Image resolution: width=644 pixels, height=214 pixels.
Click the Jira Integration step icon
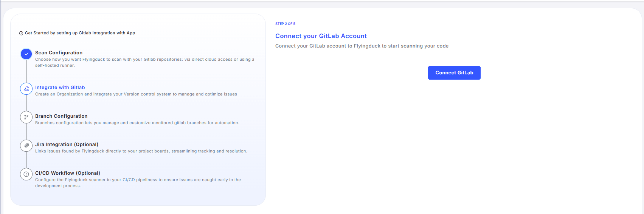[x=26, y=146]
